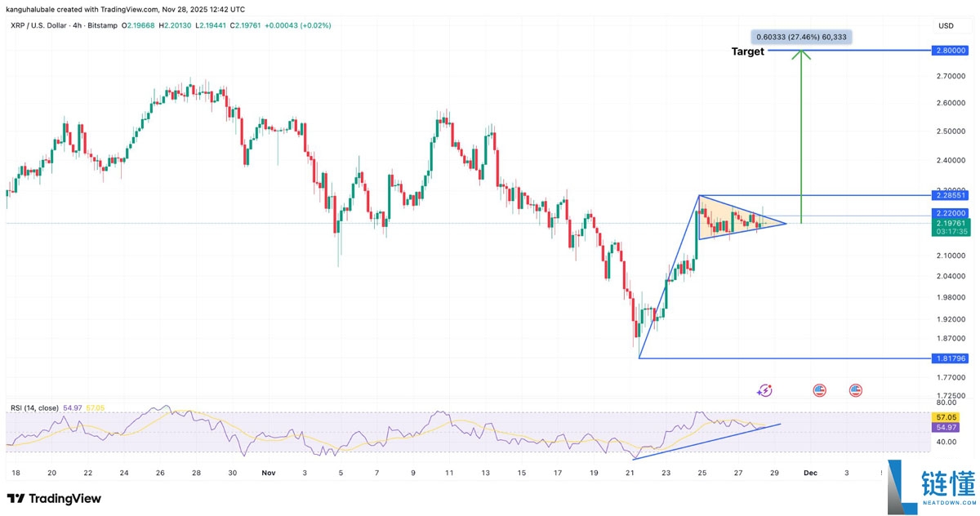
Task: Toggle the 2.28551 price line label
Action: [x=950, y=195]
